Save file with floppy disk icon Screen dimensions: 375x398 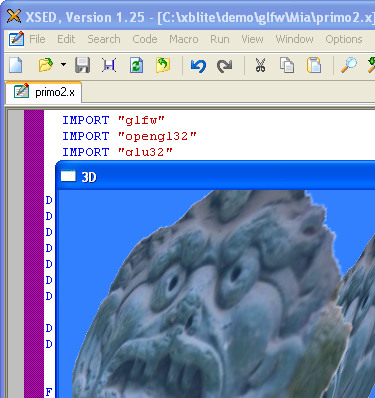coord(82,65)
